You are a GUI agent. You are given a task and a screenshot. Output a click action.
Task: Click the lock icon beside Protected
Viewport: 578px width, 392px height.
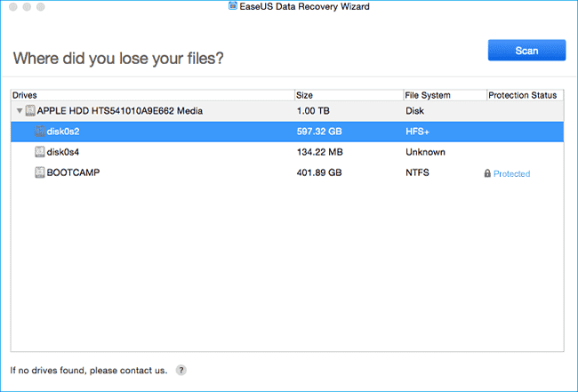tap(486, 173)
